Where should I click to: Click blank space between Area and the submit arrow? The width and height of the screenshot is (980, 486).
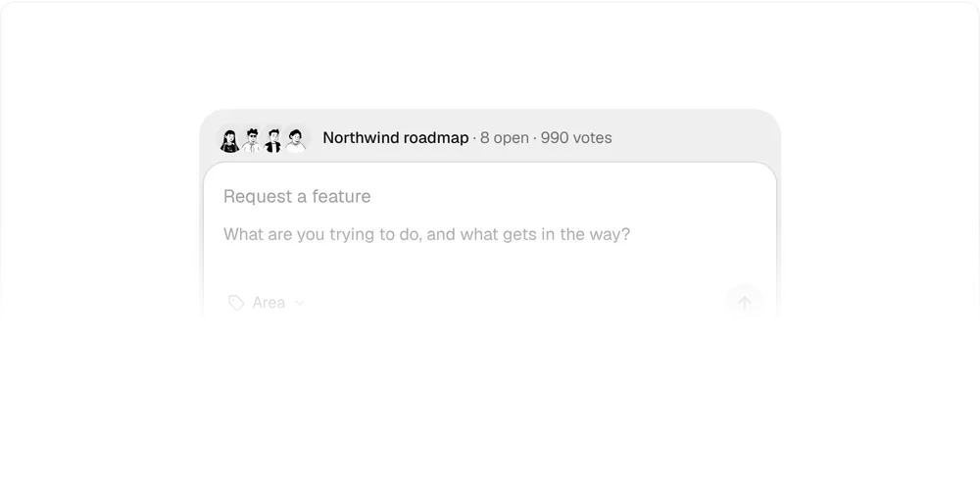pyautogui.click(x=513, y=303)
